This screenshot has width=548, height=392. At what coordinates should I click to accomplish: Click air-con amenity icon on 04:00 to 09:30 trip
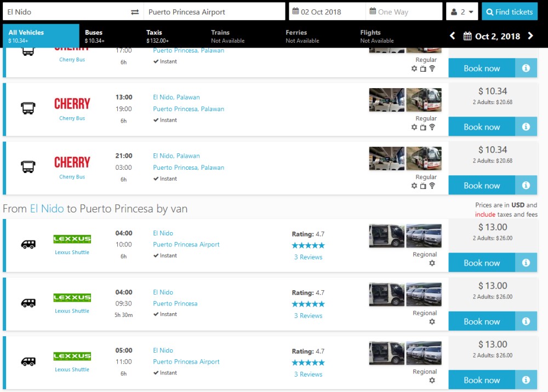432,322
